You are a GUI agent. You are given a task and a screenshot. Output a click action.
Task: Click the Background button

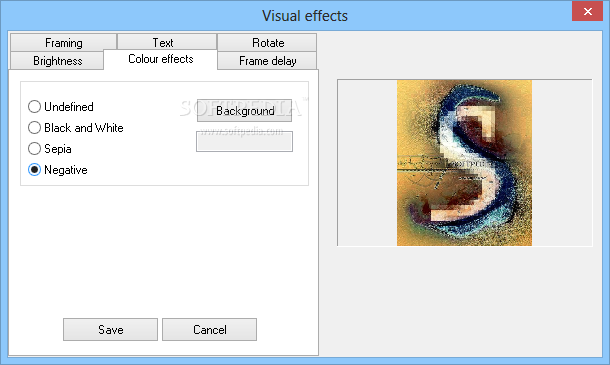244,111
